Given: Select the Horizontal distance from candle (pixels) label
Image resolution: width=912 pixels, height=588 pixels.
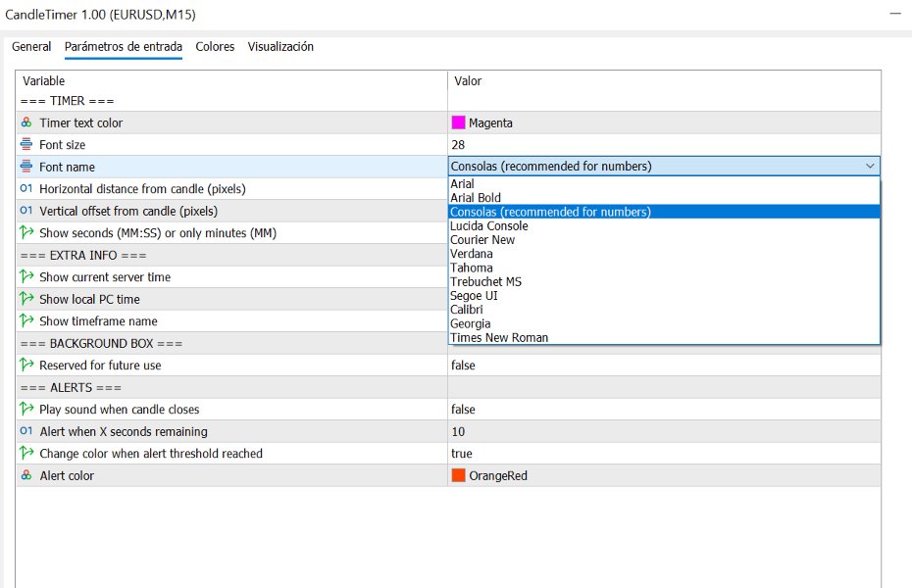Looking at the screenshot, I should click(x=142, y=189).
